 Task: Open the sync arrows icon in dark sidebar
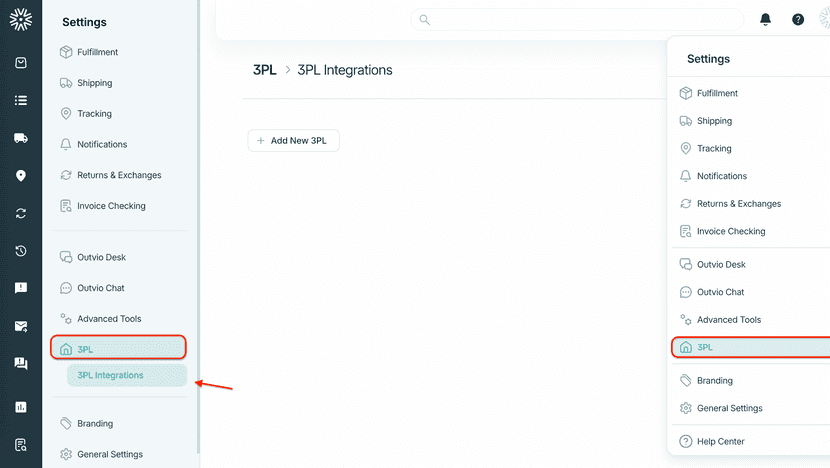(21, 213)
